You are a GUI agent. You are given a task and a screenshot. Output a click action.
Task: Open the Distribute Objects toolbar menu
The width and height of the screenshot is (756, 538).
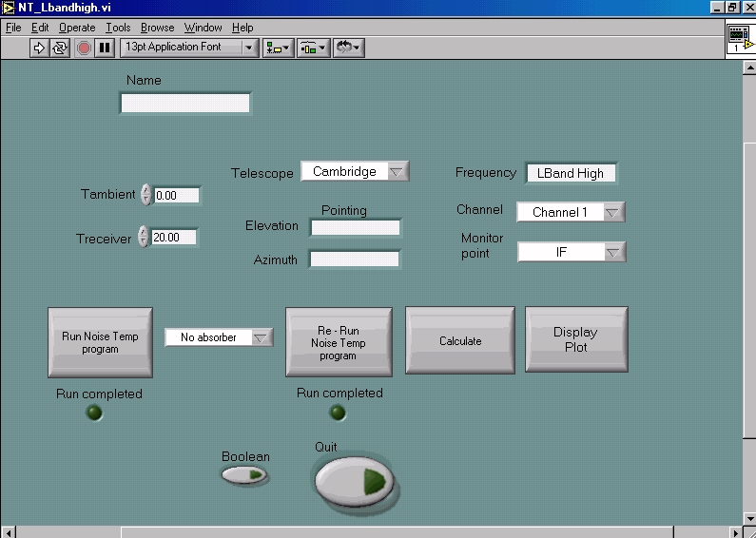tap(314, 48)
